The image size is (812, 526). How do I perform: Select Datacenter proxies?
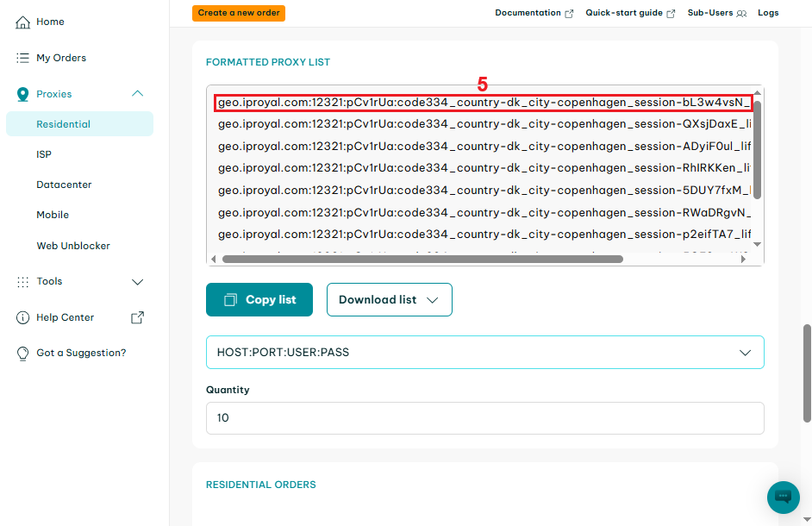[x=64, y=185]
